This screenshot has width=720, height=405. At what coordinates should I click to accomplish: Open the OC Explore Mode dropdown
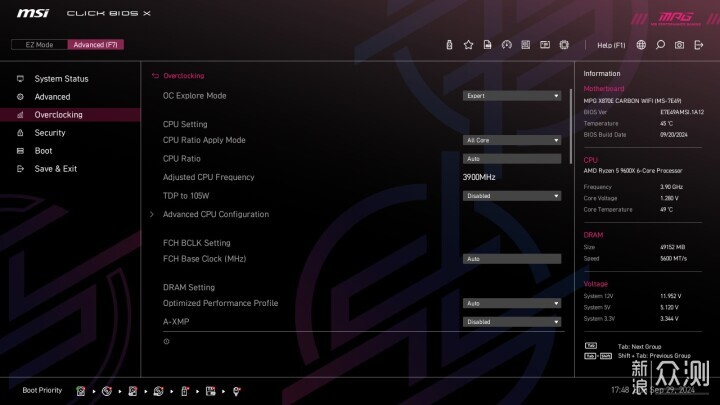pos(512,96)
